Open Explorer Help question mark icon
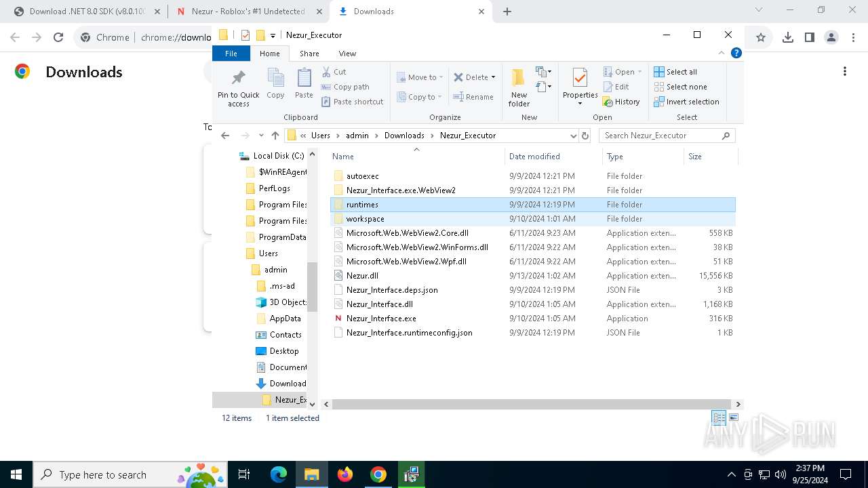 coord(736,53)
